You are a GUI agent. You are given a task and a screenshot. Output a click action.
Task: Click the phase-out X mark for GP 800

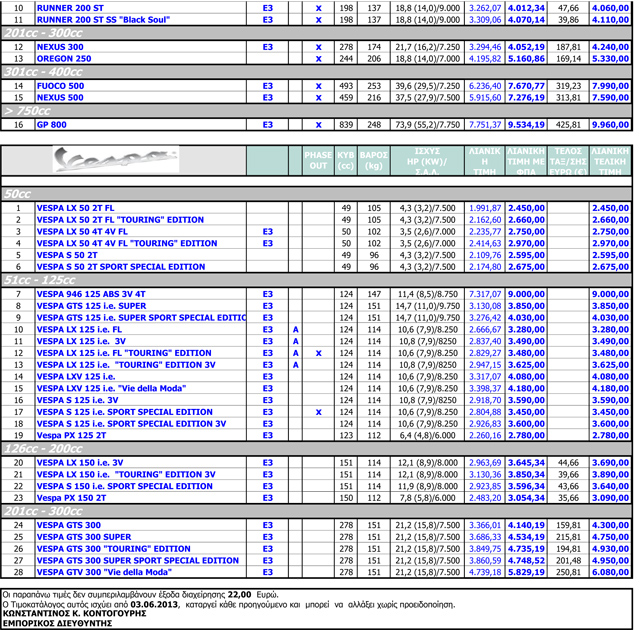tap(318, 125)
